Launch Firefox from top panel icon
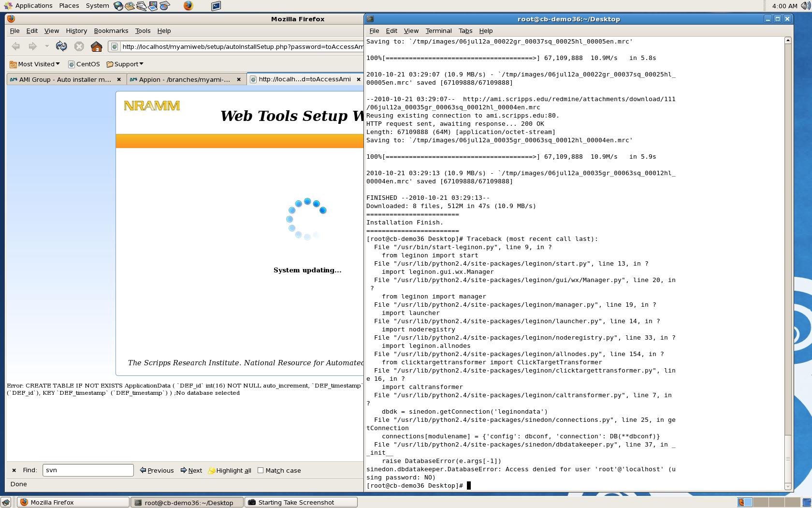The width and height of the screenshot is (812, 508). 188,6
